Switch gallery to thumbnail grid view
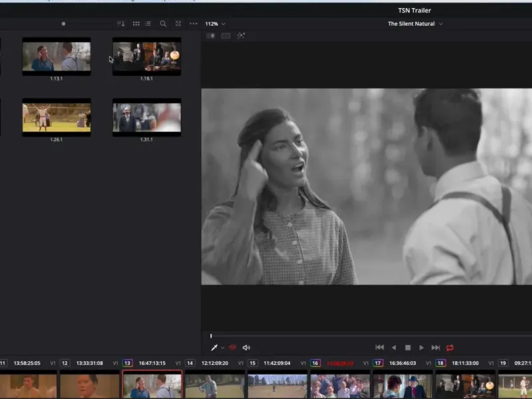Screen dimensions: 532x399 click(x=136, y=24)
